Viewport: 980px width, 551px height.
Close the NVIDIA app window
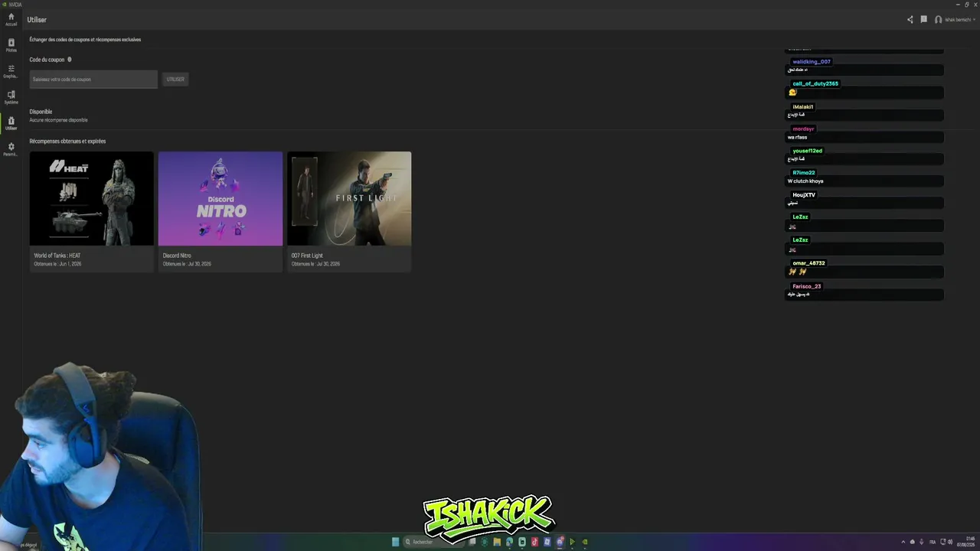[975, 5]
